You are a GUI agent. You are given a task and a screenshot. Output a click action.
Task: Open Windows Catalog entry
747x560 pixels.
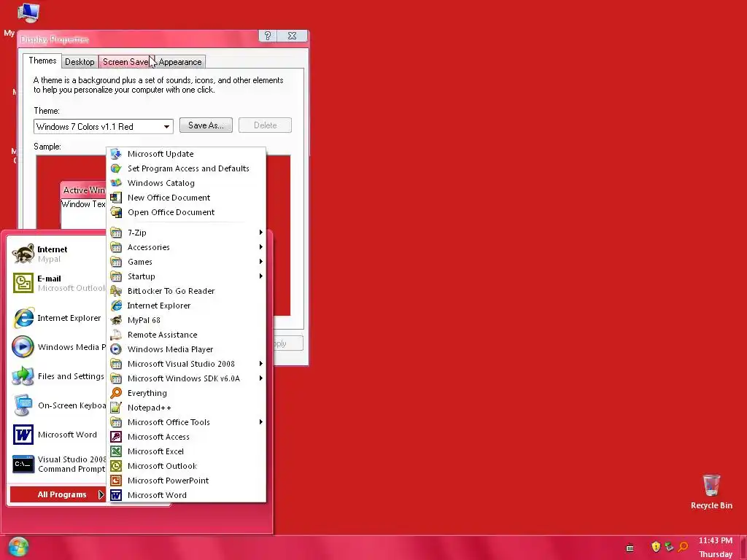point(186,183)
